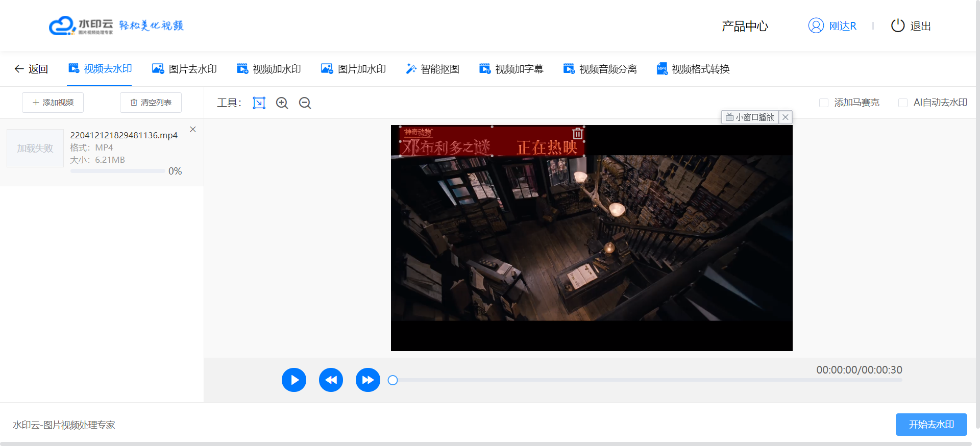Enable 添加马赛克 checkbox
Image resolution: width=980 pixels, height=446 pixels.
pos(824,103)
